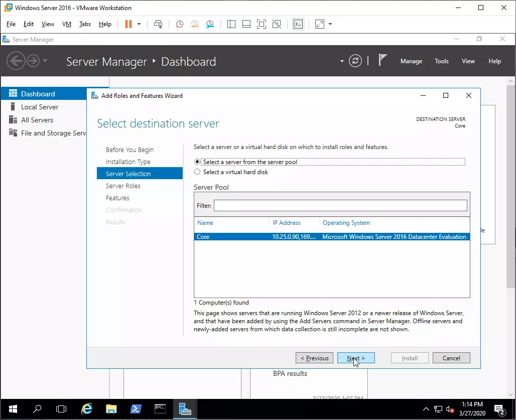This screenshot has height=420, width=516.
Task: Enter VMware full screen mode
Action: pos(262,24)
